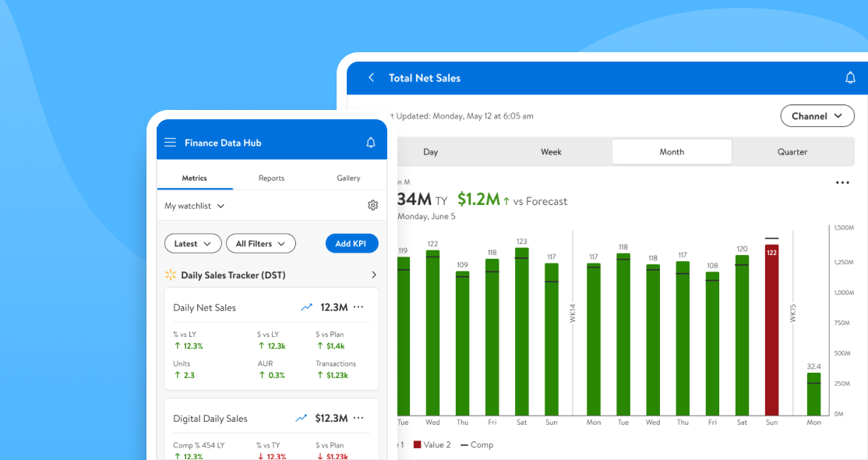This screenshot has height=460, width=868.
Task: Open Daily Net Sales more options menu
Action: pos(358,307)
